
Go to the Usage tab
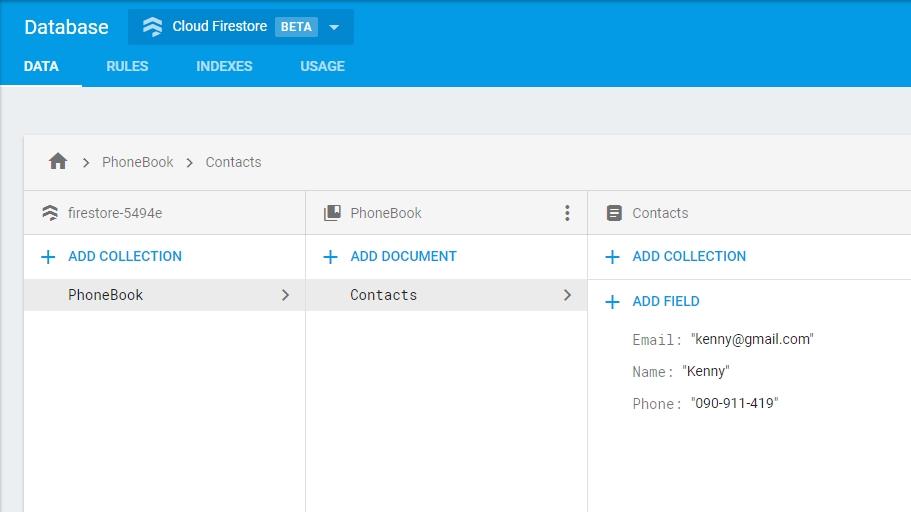(322, 66)
